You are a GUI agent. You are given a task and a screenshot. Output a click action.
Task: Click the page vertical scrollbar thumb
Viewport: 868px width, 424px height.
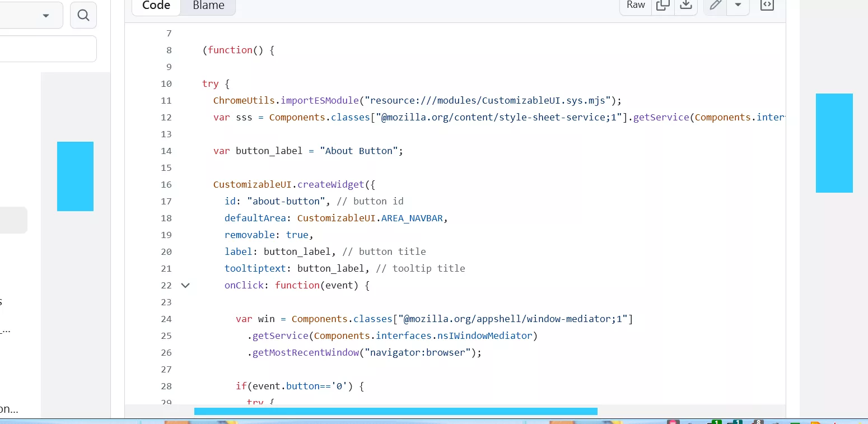pos(834,143)
